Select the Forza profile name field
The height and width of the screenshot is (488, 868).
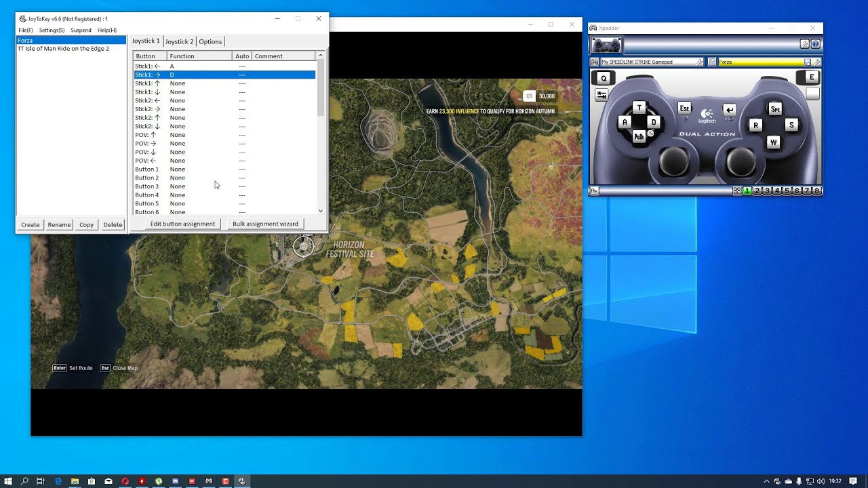761,62
